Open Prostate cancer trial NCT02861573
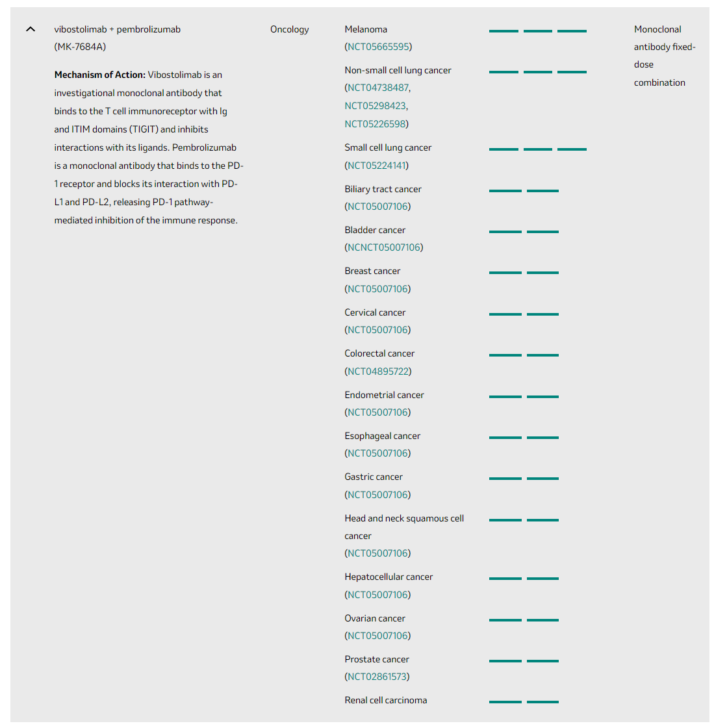This screenshot has height=728, width=727. pos(377,677)
